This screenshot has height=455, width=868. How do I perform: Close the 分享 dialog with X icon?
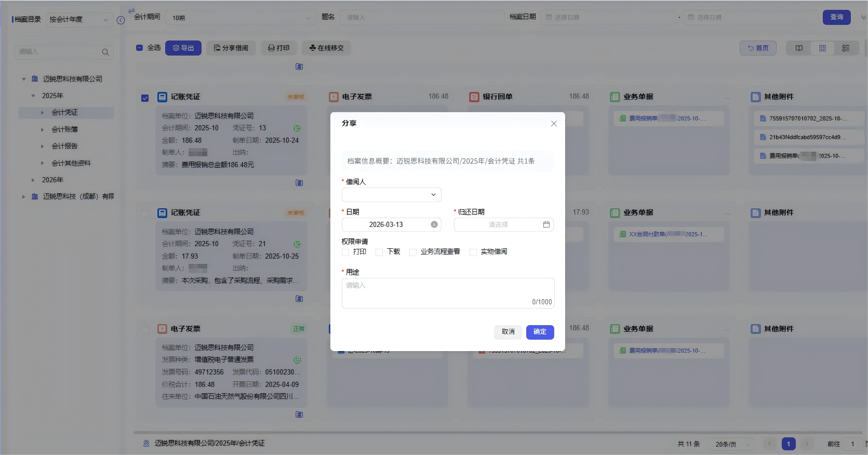tap(554, 124)
